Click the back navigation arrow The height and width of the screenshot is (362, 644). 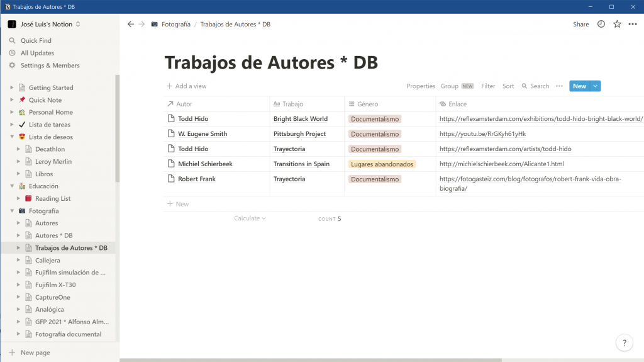[130, 25]
